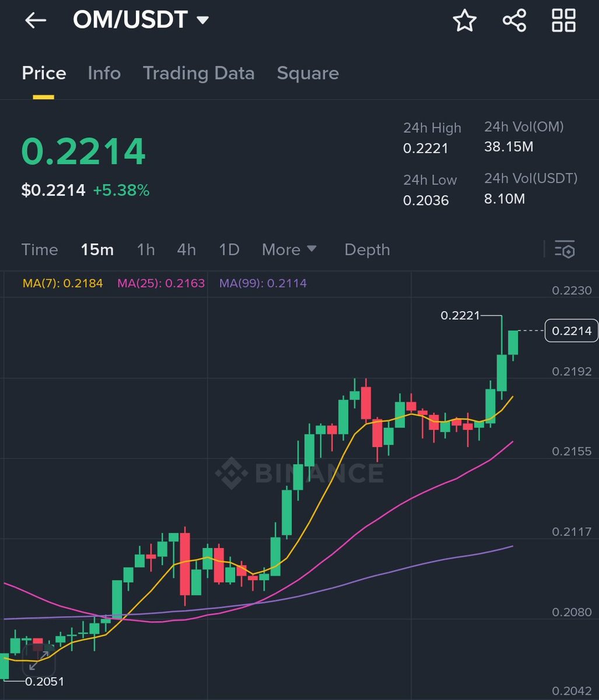
Task: Switch to the Price tab
Action: tap(44, 73)
